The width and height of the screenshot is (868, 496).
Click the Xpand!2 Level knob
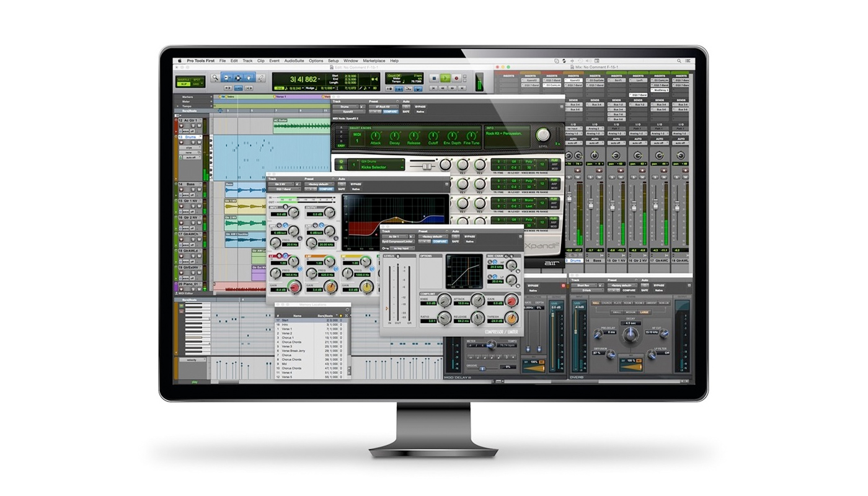click(x=543, y=135)
